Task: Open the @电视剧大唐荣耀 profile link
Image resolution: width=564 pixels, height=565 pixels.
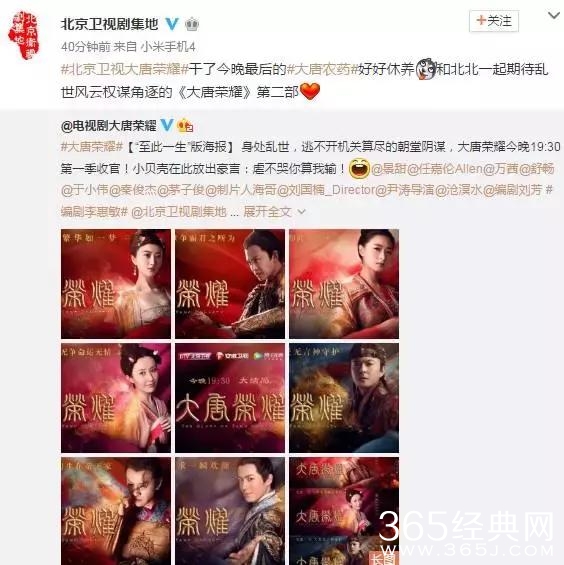Action: (x=108, y=126)
